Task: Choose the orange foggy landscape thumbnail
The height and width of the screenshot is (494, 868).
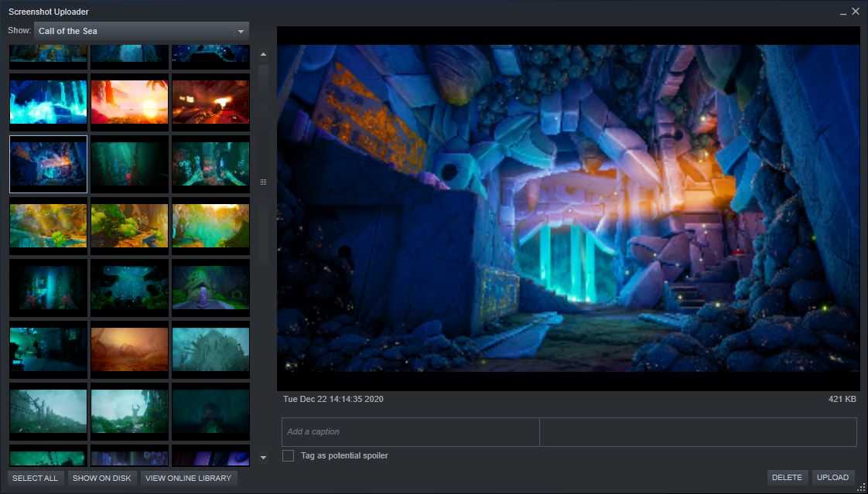Action: pyautogui.click(x=129, y=349)
